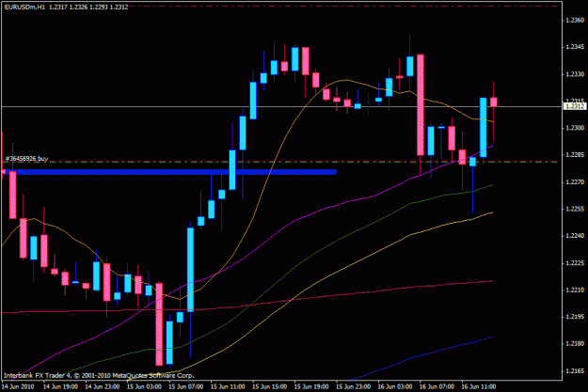Click the 15 Jun 07:00 time label

point(186,386)
